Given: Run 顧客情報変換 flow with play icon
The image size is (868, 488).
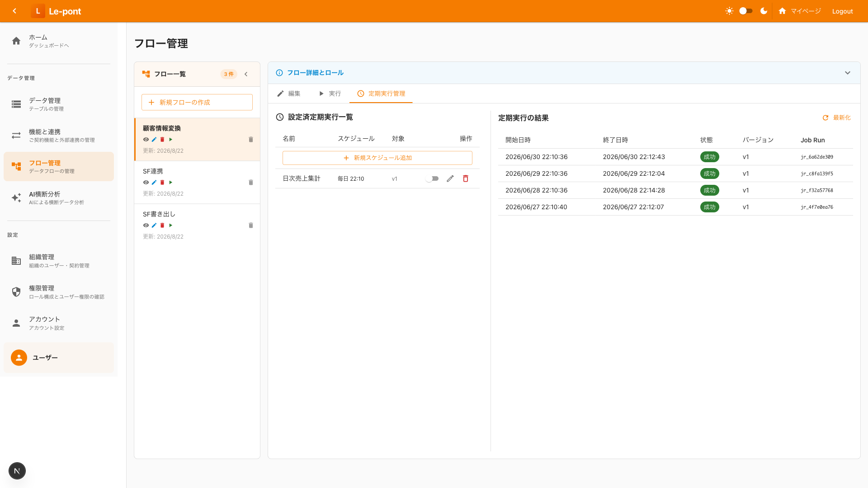Looking at the screenshot, I should pyautogui.click(x=171, y=140).
